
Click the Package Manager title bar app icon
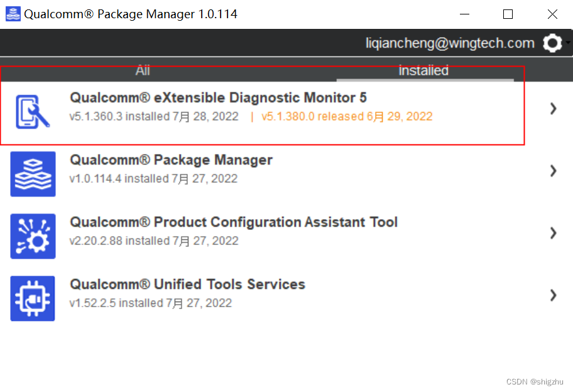coord(13,14)
